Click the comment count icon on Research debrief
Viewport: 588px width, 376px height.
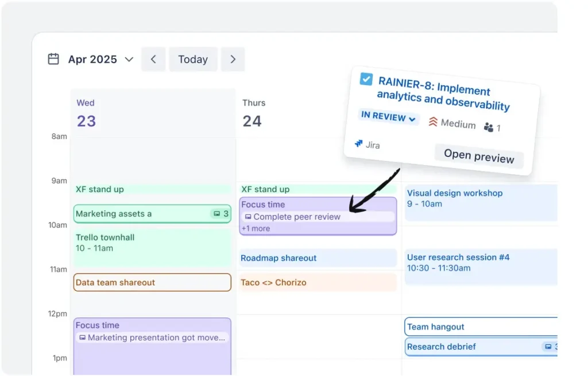547,346
